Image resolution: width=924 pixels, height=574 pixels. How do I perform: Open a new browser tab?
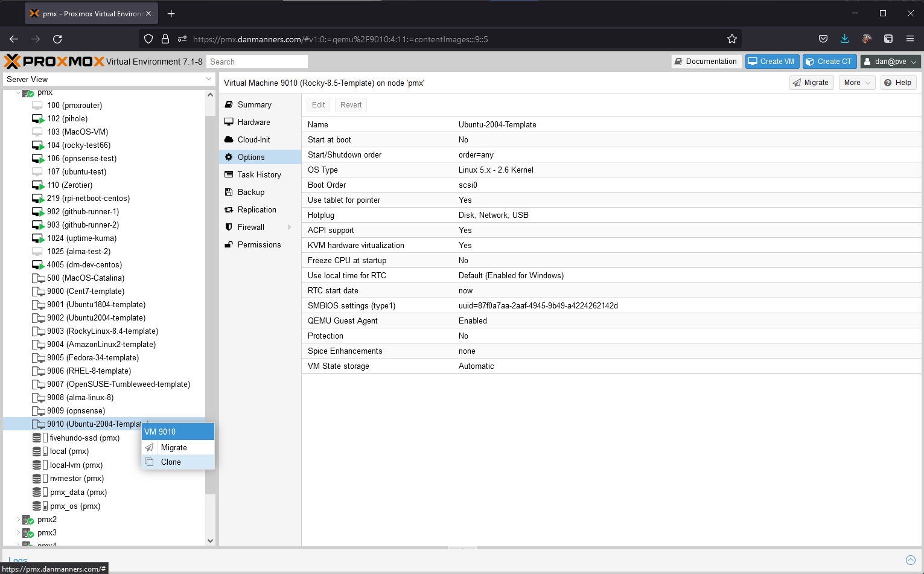click(x=171, y=13)
